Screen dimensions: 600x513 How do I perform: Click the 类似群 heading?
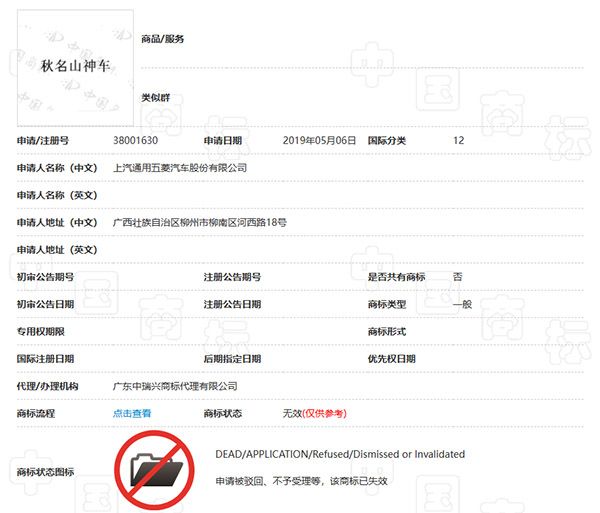[x=154, y=98]
